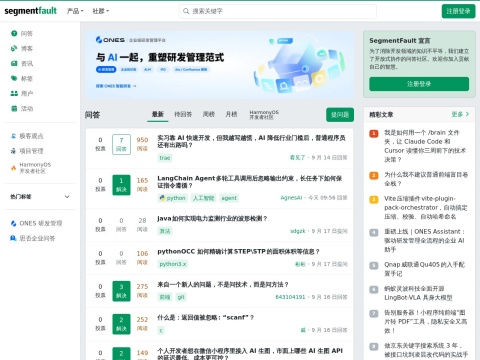Open ONES 研发管理 sidebar icon
The height and width of the screenshot is (360, 480).
13,223
